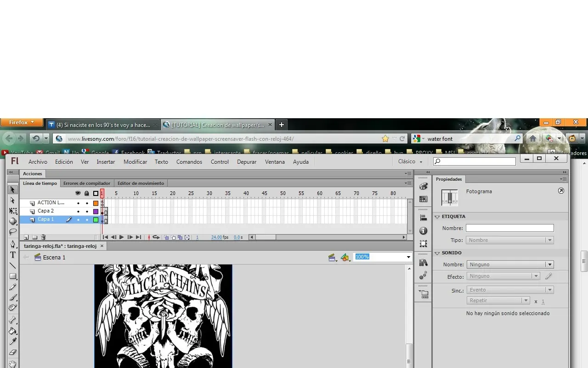The width and height of the screenshot is (588, 368).
Task: Select the Line tool
Action: point(13,265)
